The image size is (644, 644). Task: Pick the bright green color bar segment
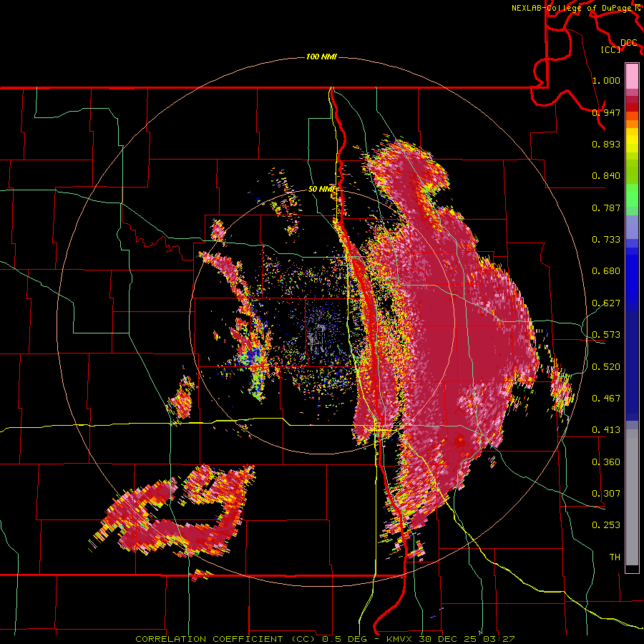(x=632, y=195)
